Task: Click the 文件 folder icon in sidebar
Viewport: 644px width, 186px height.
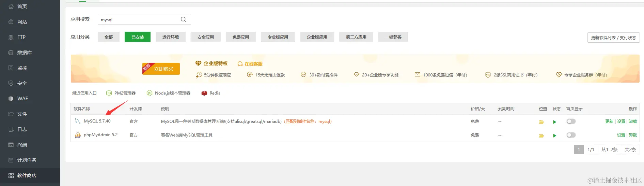Action: pos(11,114)
